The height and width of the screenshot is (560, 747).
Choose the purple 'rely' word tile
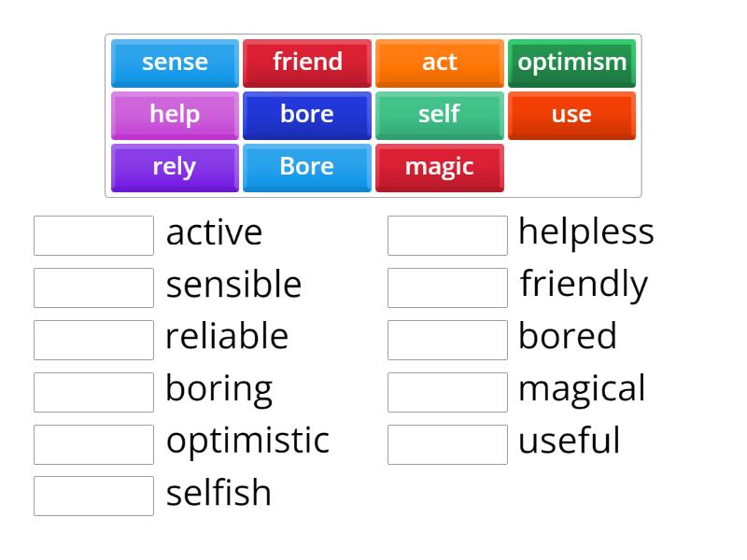coord(175,167)
